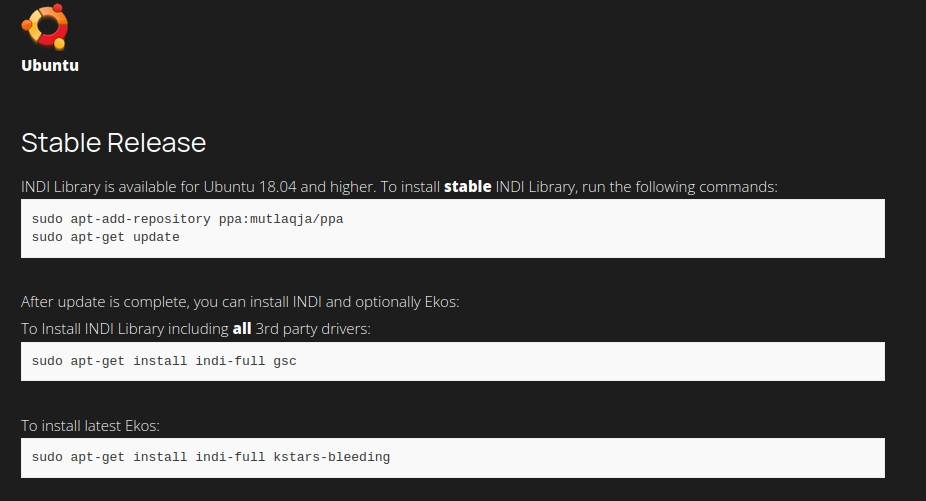Click the bold word "stable" in the intro sentence
The height and width of the screenshot is (501, 926).
pos(467,187)
